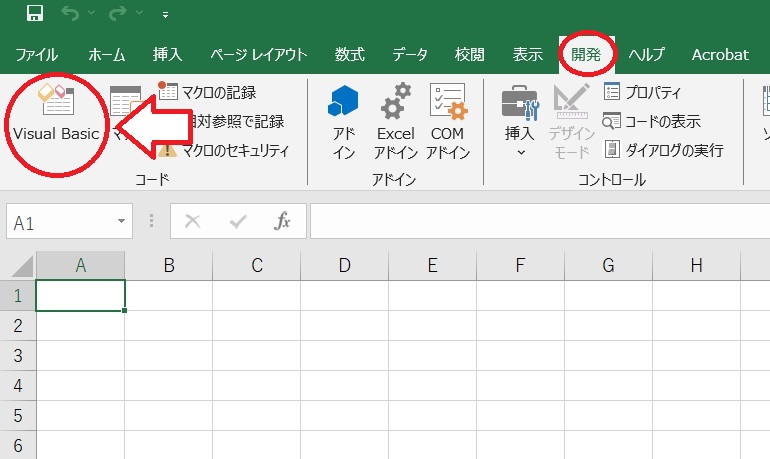770x459 pixels.
Task: Click into the formula bar input
Action: [539, 221]
